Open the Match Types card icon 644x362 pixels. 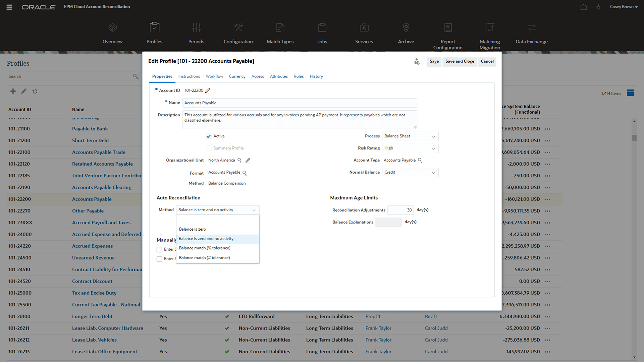click(280, 27)
